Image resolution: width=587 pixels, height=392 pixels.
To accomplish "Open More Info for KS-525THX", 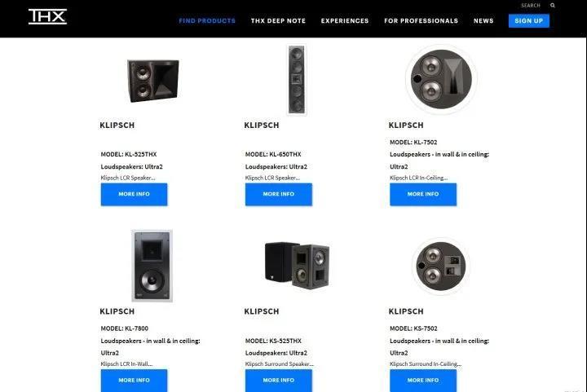I will tap(279, 381).
